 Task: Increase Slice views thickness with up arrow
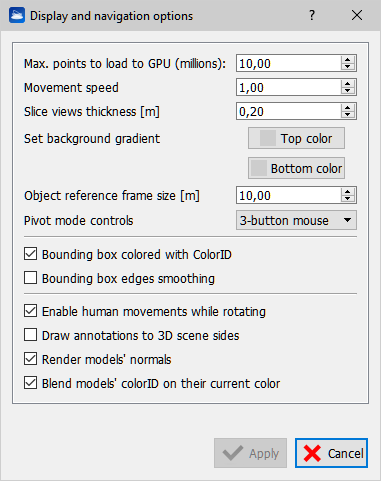[348, 107]
